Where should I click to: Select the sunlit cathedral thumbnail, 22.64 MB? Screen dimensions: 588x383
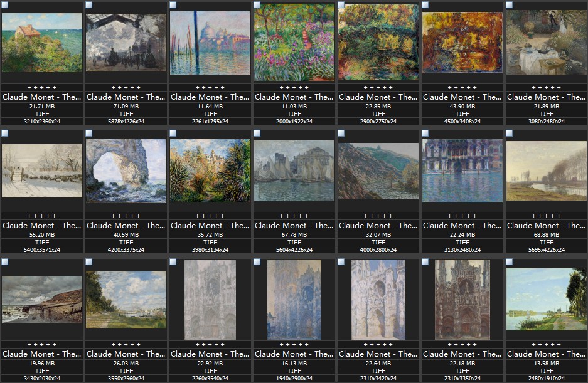pos(378,300)
